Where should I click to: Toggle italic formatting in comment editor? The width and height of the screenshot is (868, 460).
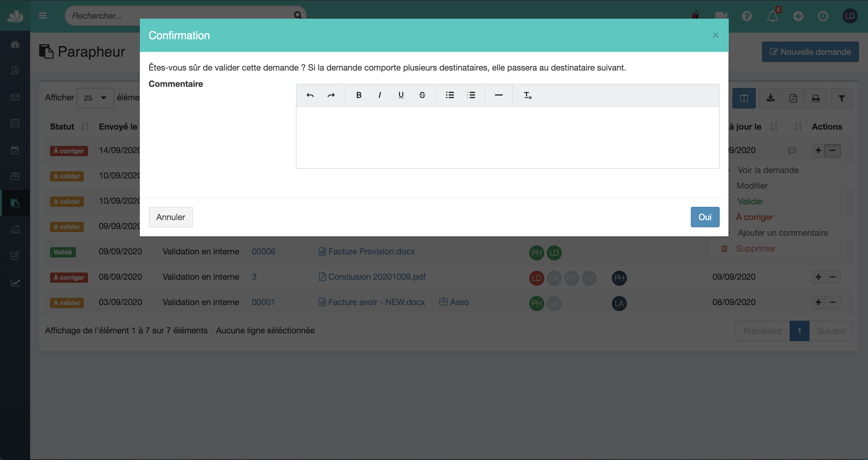[380, 95]
